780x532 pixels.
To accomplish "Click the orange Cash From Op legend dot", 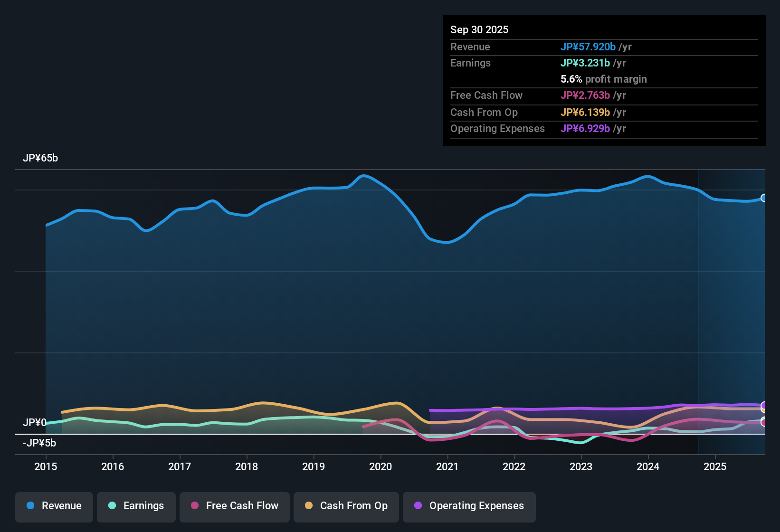I will 309,506.
